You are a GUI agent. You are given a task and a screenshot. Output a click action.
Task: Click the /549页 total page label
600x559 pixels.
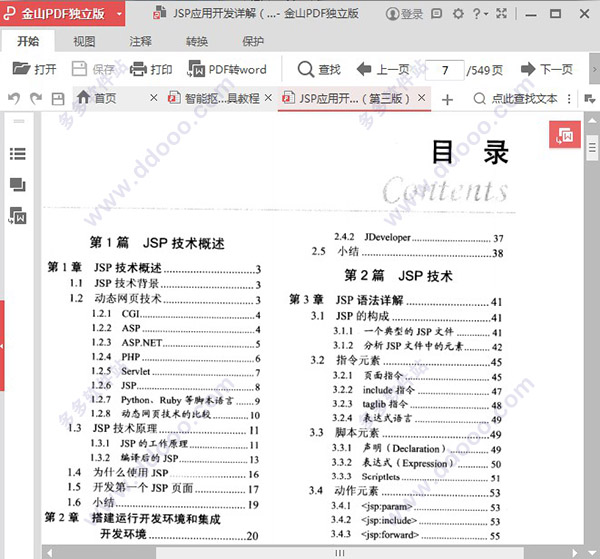click(x=484, y=70)
